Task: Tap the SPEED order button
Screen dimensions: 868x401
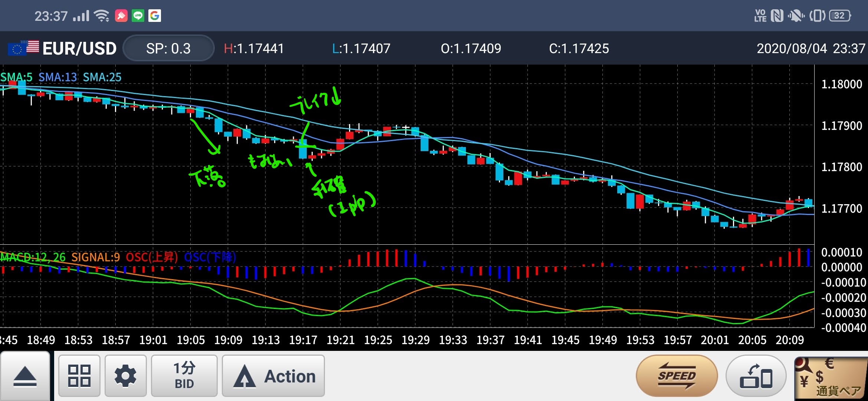Action: (x=677, y=376)
